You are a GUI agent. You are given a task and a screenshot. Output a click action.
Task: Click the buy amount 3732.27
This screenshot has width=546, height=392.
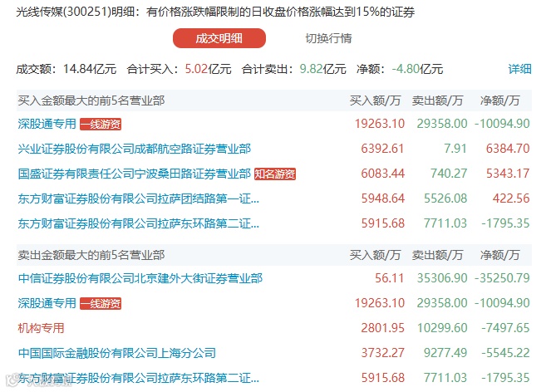pyautogui.click(x=382, y=353)
